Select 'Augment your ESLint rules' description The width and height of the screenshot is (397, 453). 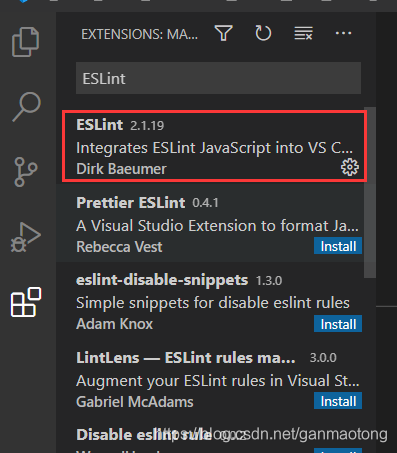(218, 381)
